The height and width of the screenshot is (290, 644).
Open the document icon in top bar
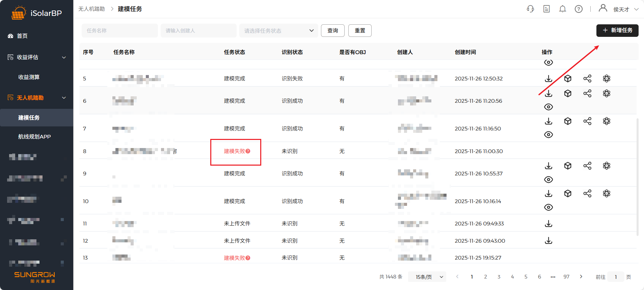pos(546,9)
